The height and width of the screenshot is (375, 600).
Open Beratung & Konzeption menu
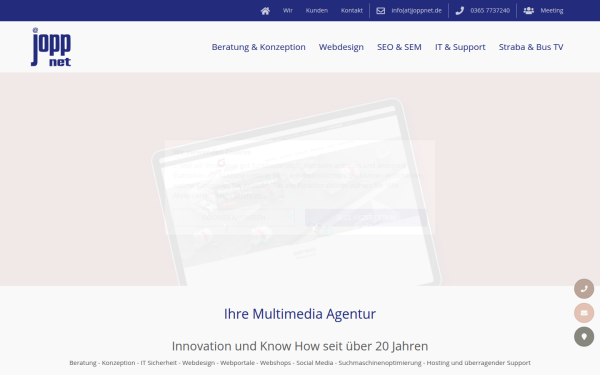point(259,47)
